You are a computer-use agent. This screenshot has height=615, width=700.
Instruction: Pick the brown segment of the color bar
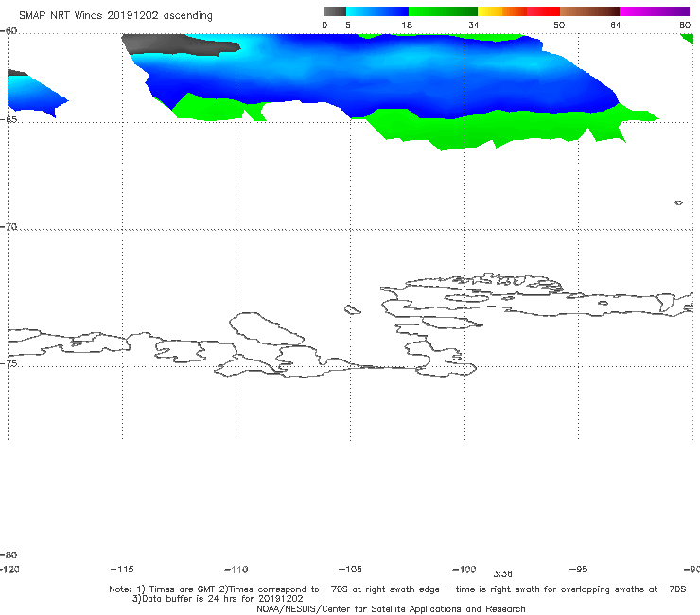pyautogui.click(x=589, y=11)
